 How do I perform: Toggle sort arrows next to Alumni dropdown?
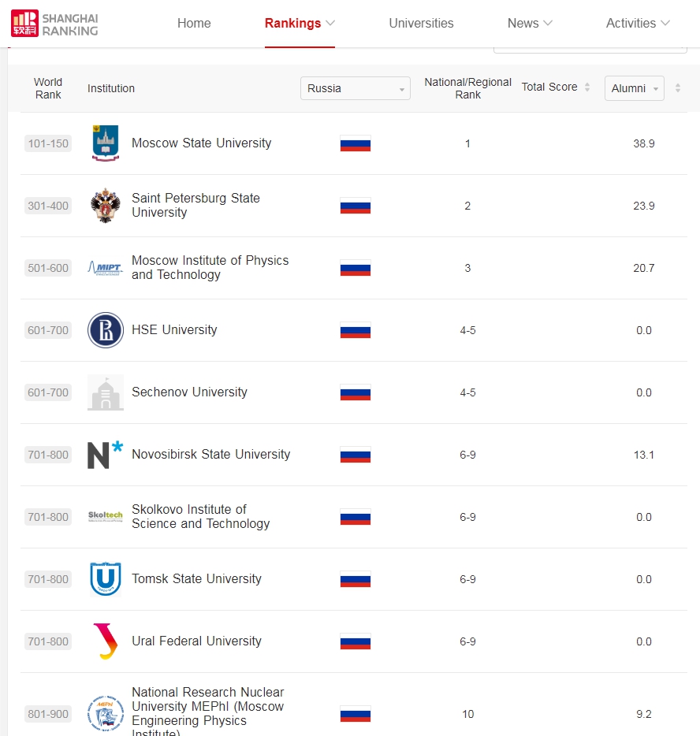pyautogui.click(x=677, y=87)
